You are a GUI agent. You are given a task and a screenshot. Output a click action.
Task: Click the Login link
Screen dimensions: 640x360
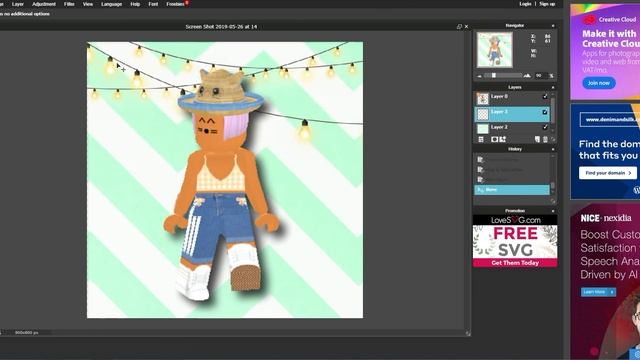525,4
